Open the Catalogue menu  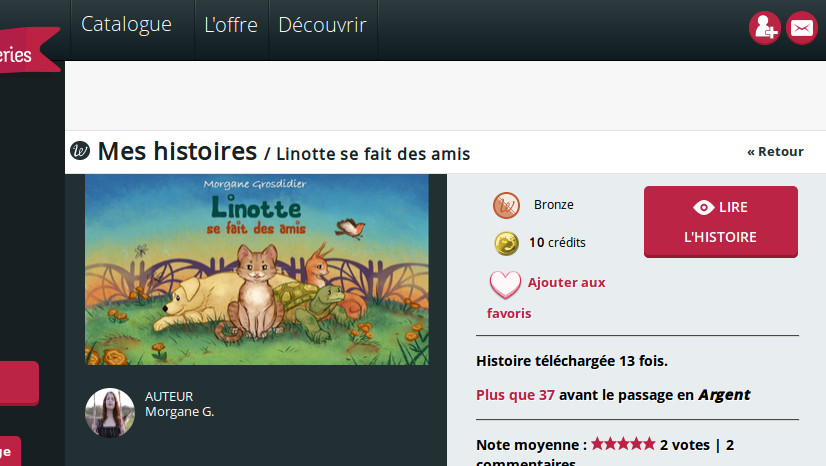tap(126, 25)
